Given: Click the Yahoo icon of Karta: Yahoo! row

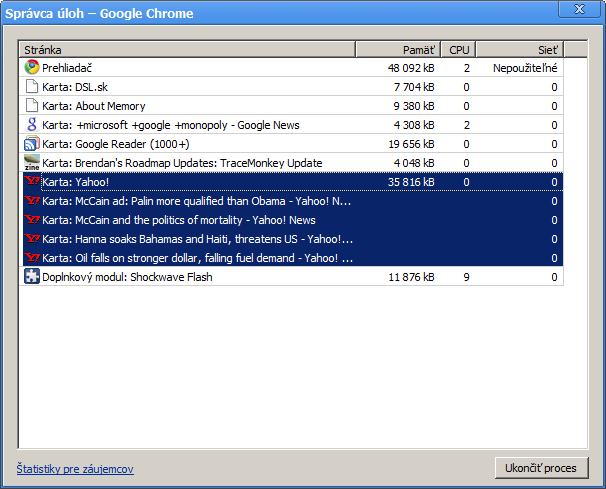Looking at the screenshot, I should click(x=32, y=181).
